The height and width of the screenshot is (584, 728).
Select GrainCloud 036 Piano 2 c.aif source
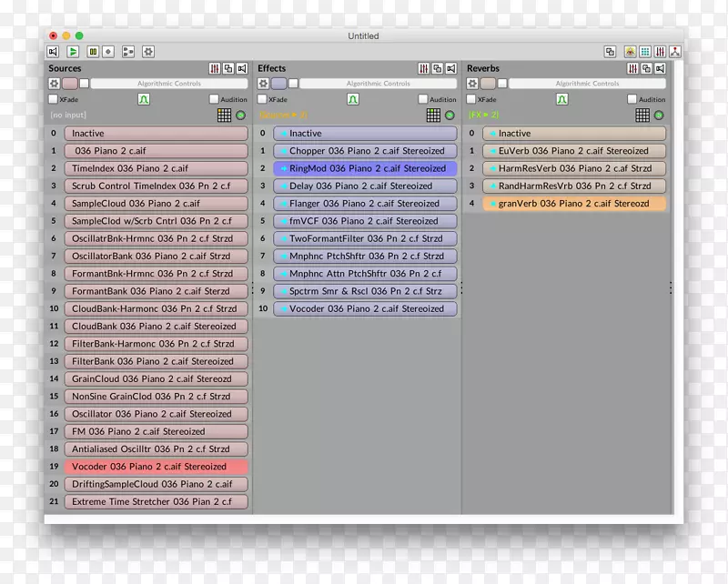click(156, 378)
